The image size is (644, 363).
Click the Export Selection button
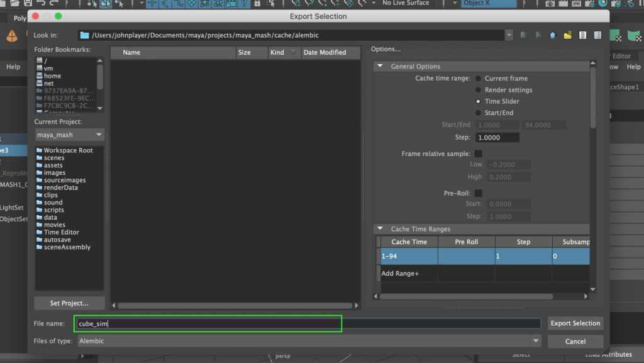[575, 323]
